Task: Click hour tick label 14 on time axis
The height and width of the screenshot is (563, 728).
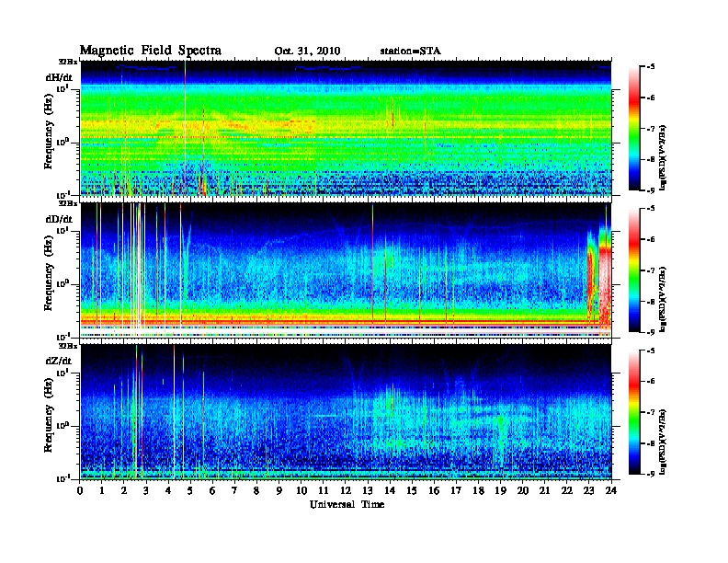Action: 390,490
